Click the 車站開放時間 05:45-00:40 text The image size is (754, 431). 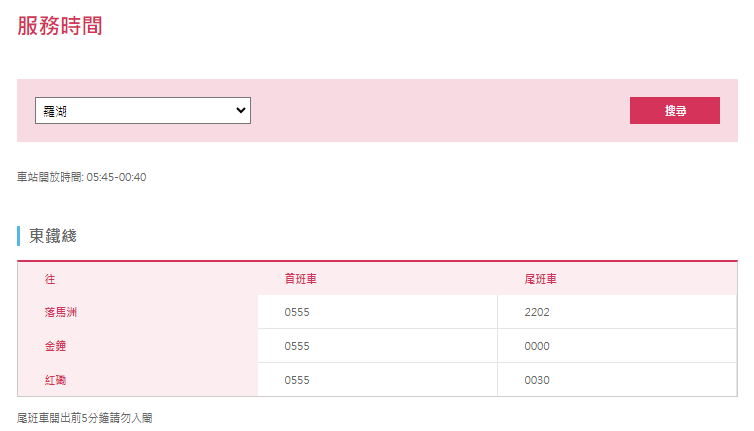(82, 177)
